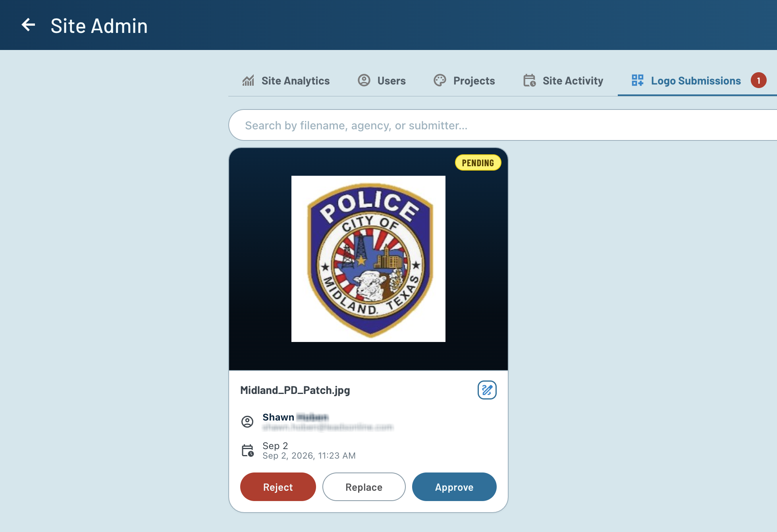
Task: Click the submitter name Shawn
Action: click(x=278, y=417)
